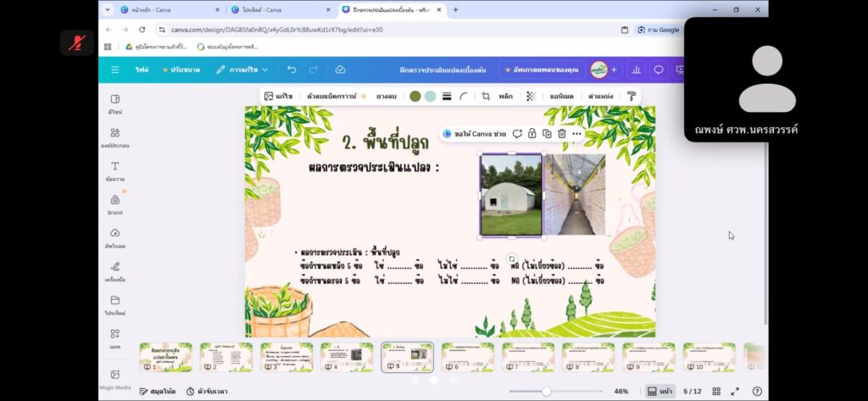Image resolution: width=868 pixels, height=401 pixels.
Task: Click the undo arrow in header
Action: 292,70
